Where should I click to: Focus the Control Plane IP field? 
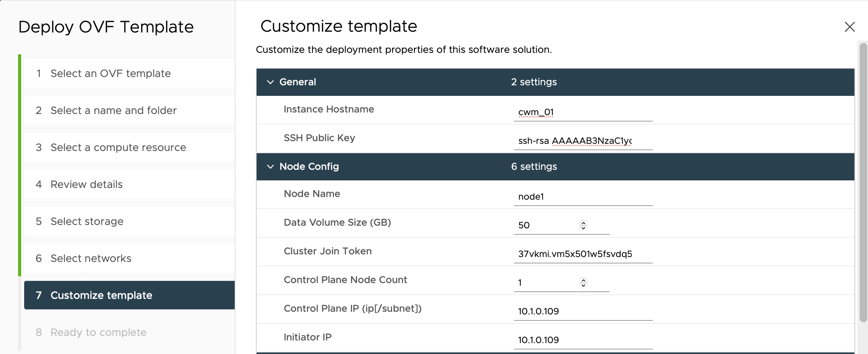(x=583, y=311)
